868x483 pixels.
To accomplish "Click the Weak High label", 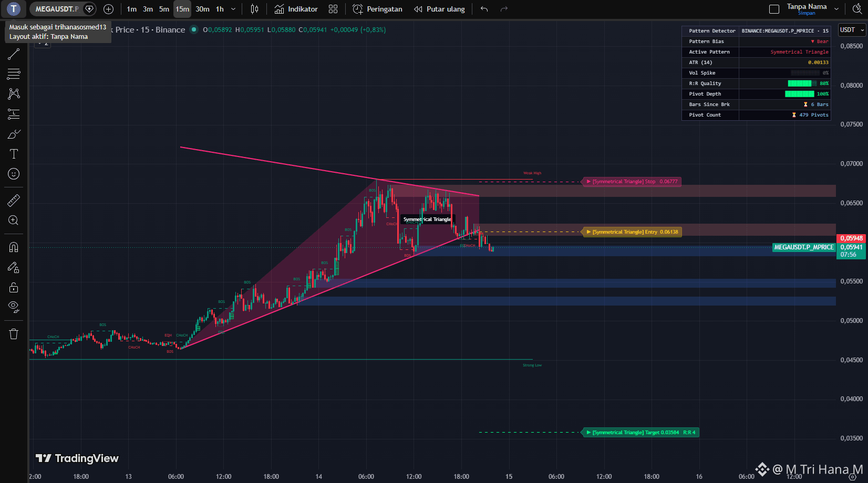I will (x=532, y=173).
